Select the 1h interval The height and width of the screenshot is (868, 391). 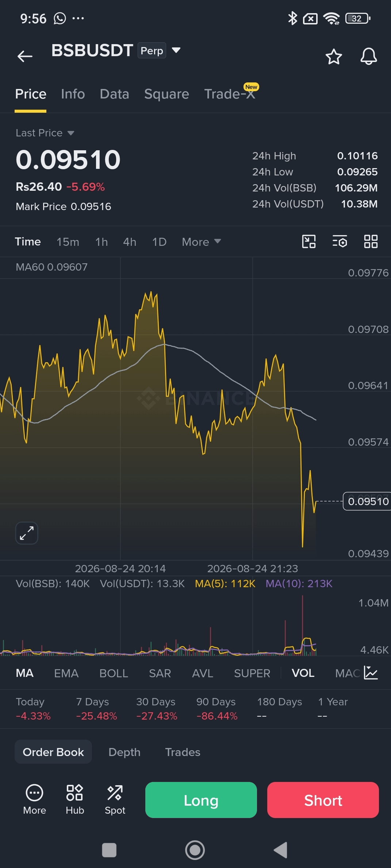coord(101,242)
